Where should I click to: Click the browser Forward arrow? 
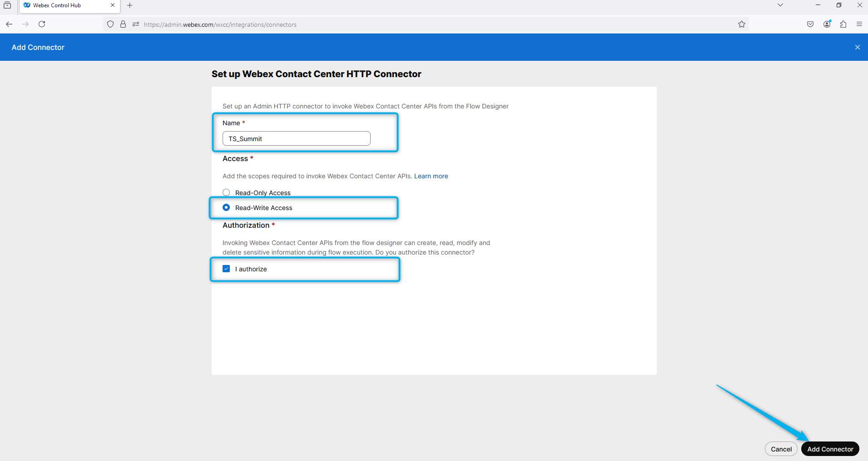(x=25, y=24)
